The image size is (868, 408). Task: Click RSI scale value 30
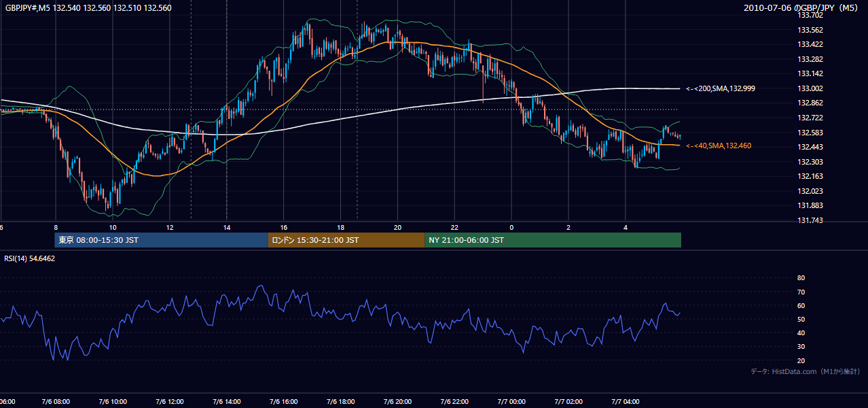801,347
